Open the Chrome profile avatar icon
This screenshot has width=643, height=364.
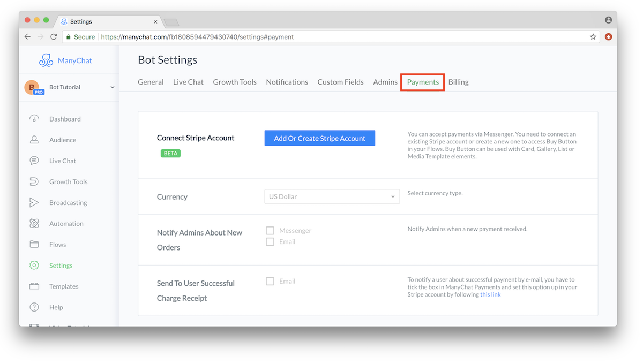pos(608,20)
